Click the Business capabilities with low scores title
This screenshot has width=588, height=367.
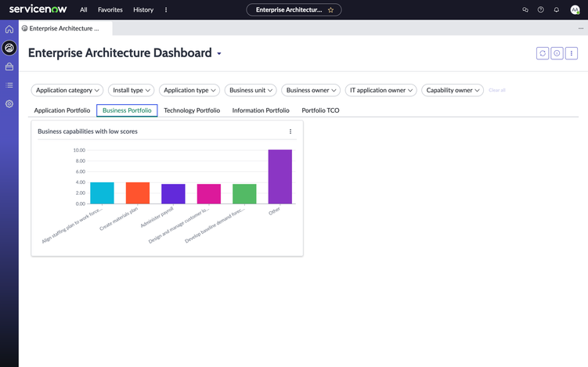pos(88,131)
